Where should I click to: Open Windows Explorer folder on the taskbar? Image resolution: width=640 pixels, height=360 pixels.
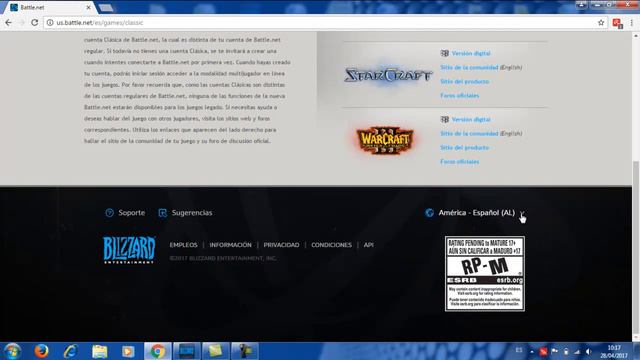click(x=100, y=351)
